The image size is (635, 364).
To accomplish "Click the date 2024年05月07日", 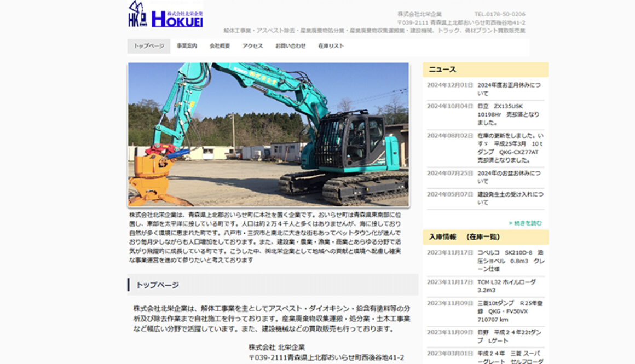I will [450, 194].
